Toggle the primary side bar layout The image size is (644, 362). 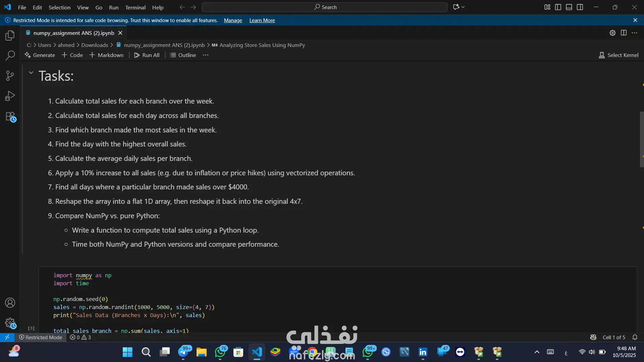pyautogui.click(x=558, y=7)
